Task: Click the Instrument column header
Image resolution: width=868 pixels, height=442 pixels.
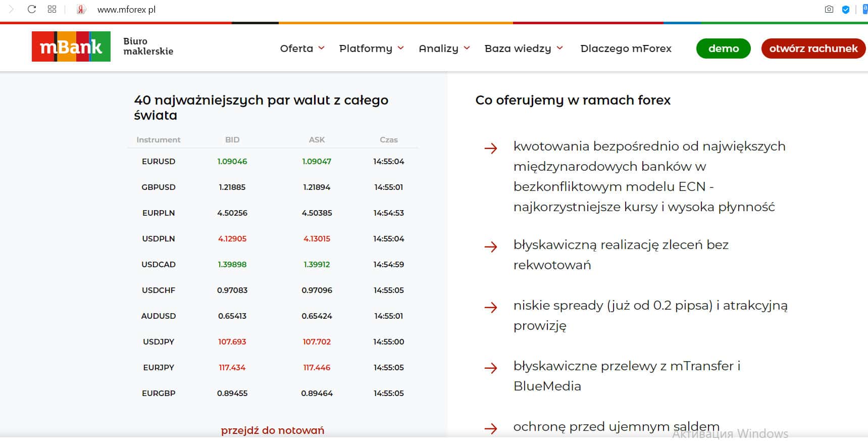Action: point(159,140)
